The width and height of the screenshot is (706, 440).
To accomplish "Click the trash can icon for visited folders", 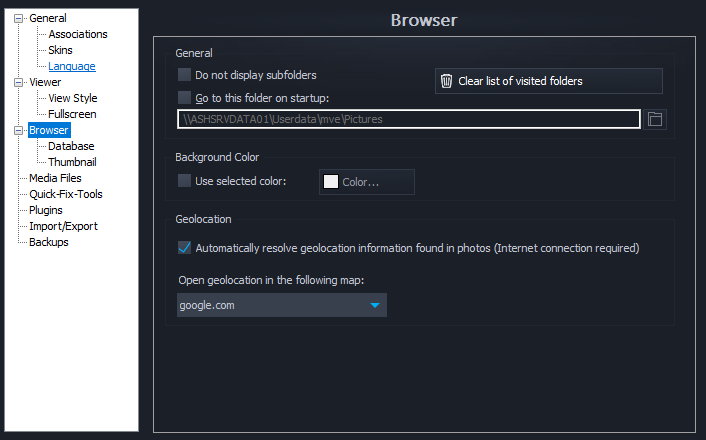I will coord(447,81).
